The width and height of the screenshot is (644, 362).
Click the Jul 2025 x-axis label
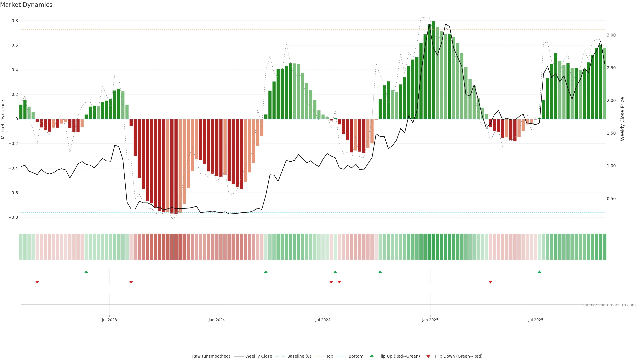536,320
